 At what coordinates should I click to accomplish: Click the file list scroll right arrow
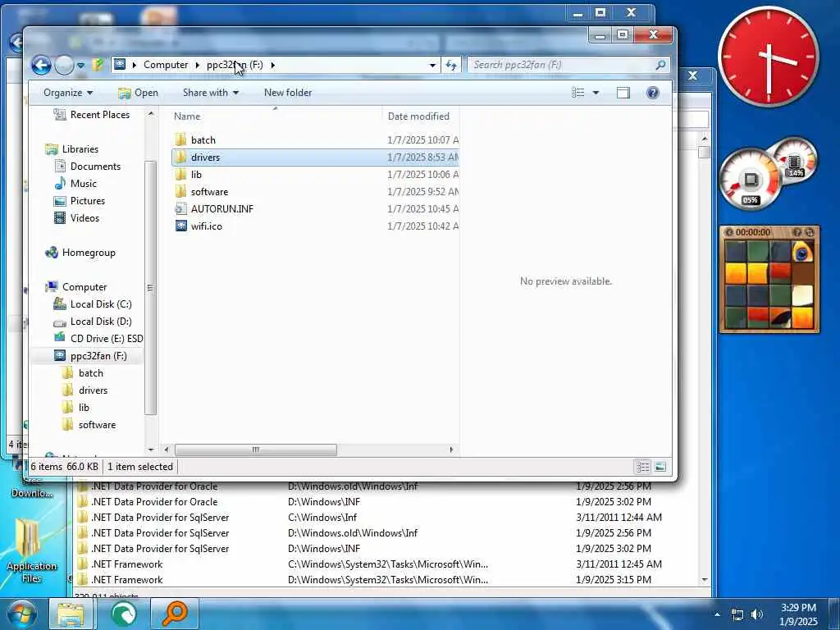pos(451,450)
